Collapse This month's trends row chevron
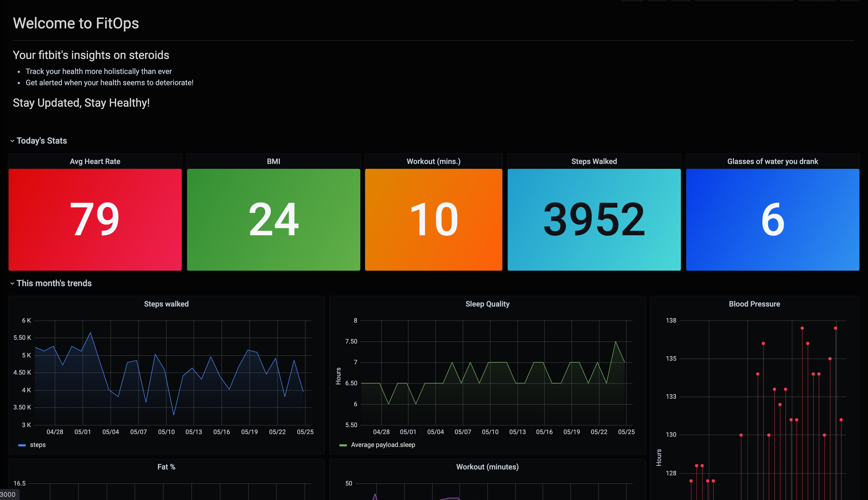This screenshot has width=868, height=500. pyautogui.click(x=12, y=283)
